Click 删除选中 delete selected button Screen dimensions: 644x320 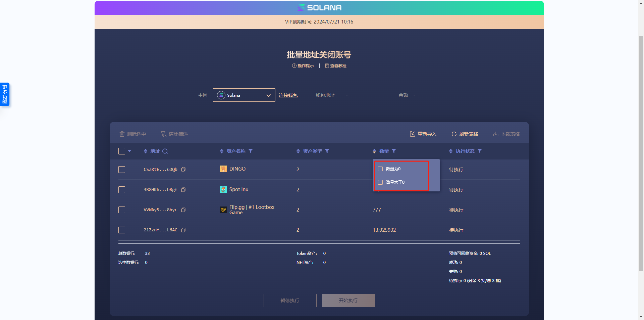click(x=133, y=134)
